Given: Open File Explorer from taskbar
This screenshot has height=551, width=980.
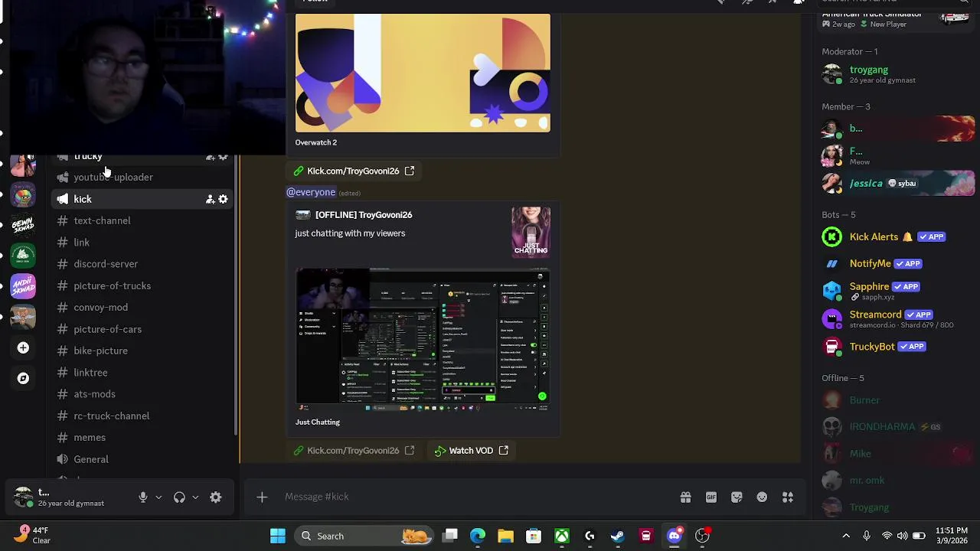Looking at the screenshot, I should point(505,536).
